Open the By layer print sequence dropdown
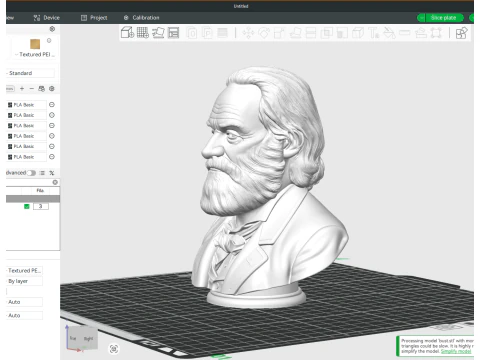This screenshot has height=360, width=480. click(x=24, y=281)
